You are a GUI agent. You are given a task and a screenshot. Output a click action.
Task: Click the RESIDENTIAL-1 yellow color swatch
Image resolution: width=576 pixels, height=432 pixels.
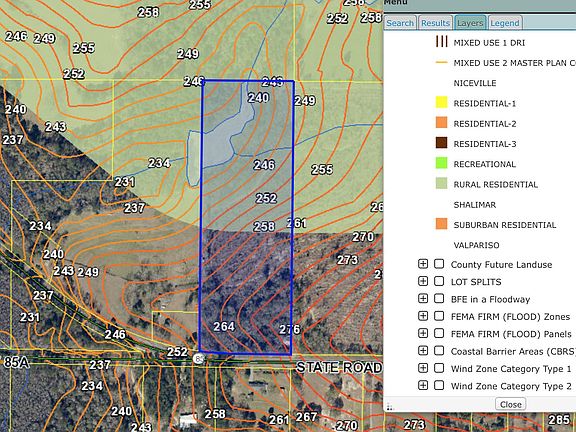coord(442,102)
